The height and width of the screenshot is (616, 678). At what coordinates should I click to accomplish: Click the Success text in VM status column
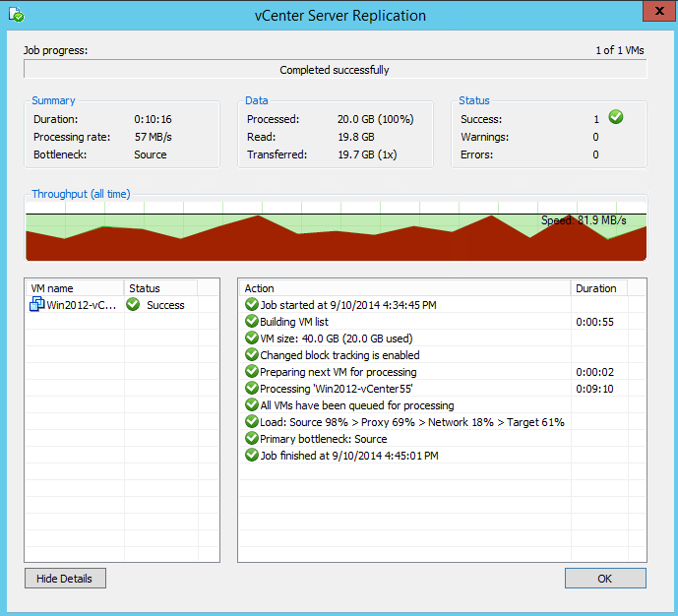[165, 305]
